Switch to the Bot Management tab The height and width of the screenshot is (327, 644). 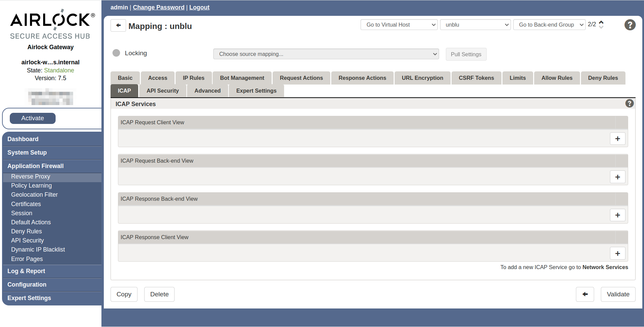[x=242, y=78]
